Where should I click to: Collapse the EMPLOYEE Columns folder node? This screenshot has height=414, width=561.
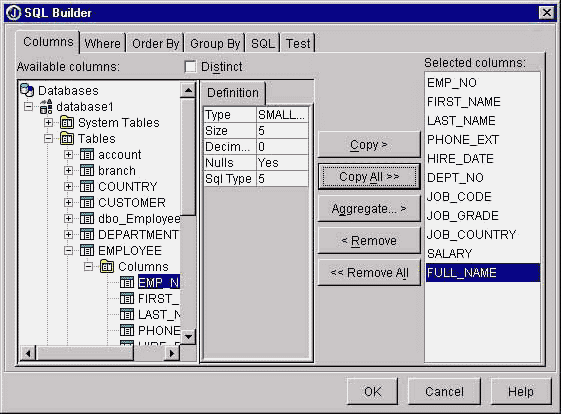(88, 267)
